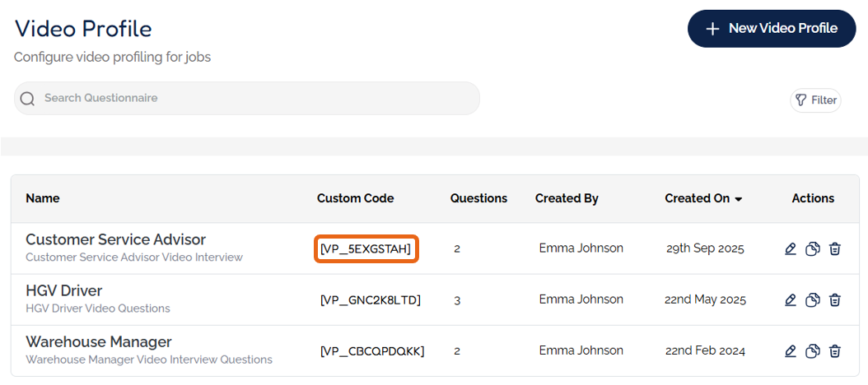The image size is (868, 385).
Task: Open the Filter options
Action: tap(815, 100)
